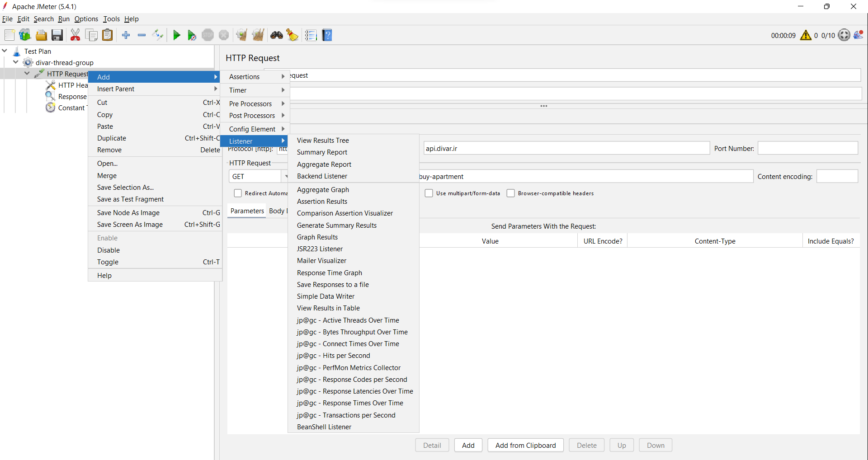Viewport: 868px width, 460px height.
Task: Select Duplicate in context menu
Action: point(155,138)
